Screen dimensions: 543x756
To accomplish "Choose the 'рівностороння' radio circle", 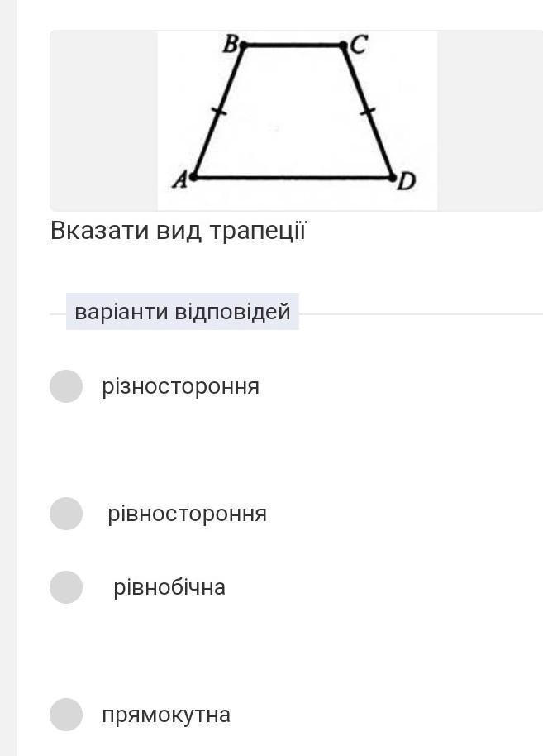I will (x=66, y=514).
